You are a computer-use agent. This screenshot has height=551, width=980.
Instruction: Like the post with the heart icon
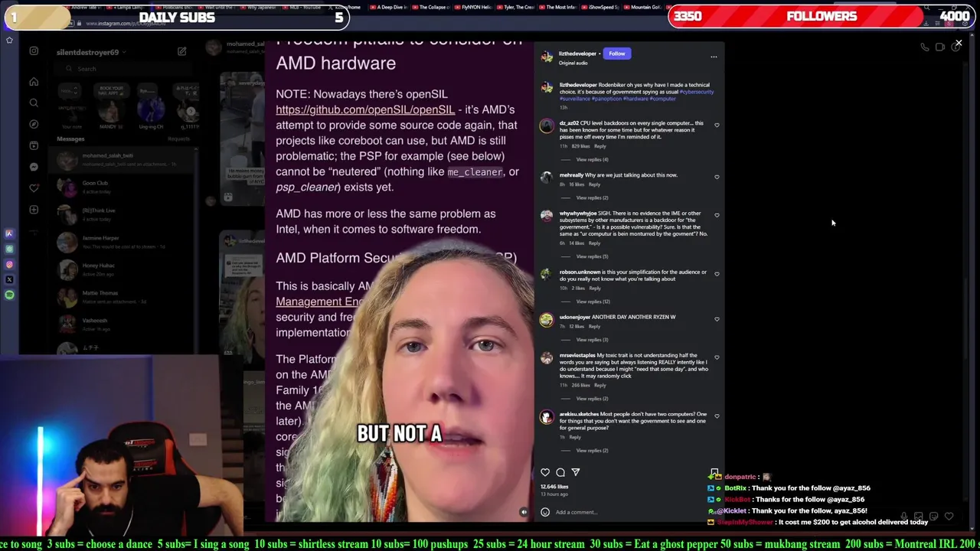pos(545,472)
